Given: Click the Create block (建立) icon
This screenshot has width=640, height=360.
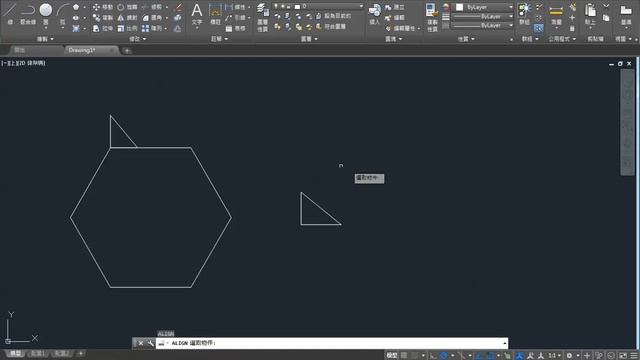Looking at the screenshot, I should 394,7.
